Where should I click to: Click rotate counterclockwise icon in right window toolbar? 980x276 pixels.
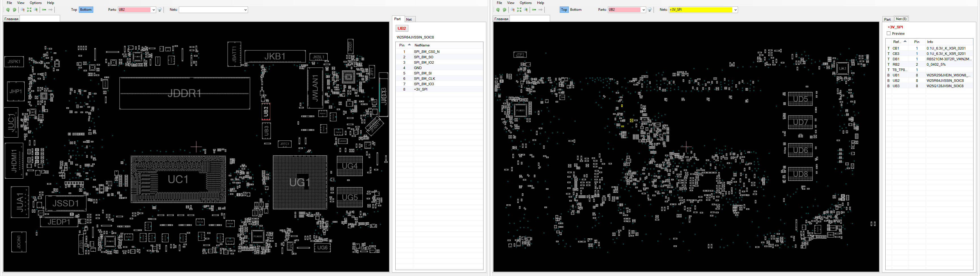pyautogui.click(x=498, y=10)
